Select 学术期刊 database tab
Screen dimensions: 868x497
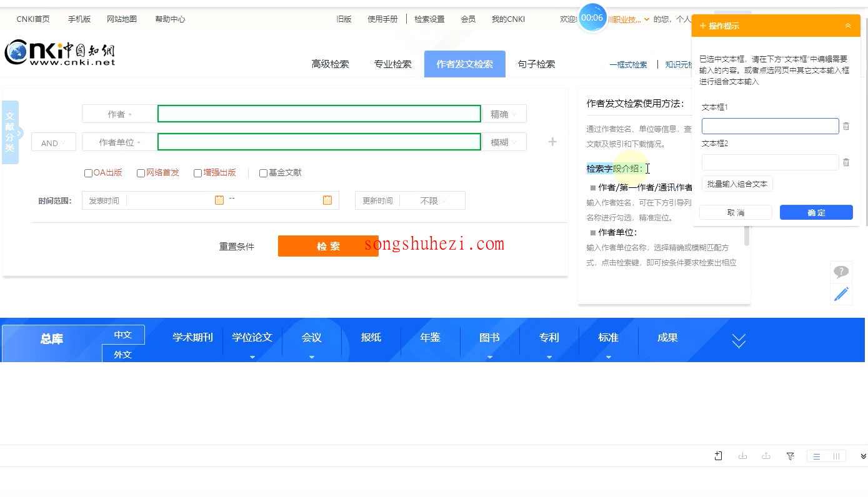click(193, 338)
